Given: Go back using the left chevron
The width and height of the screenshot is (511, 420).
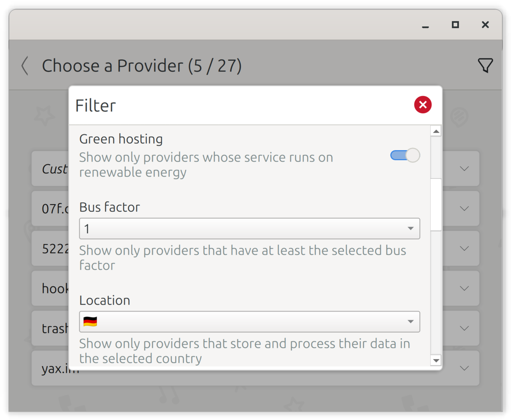Looking at the screenshot, I should click(x=25, y=66).
